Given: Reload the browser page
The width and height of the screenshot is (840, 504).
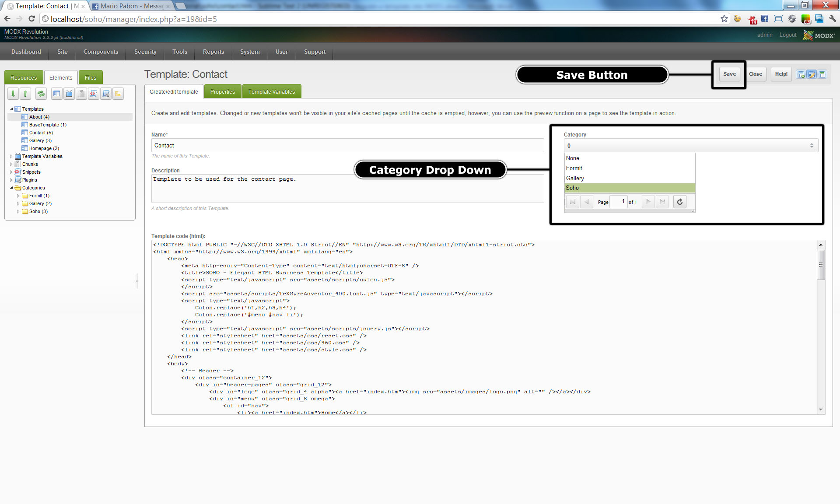Looking at the screenshot, I should [x=31, y=19].
